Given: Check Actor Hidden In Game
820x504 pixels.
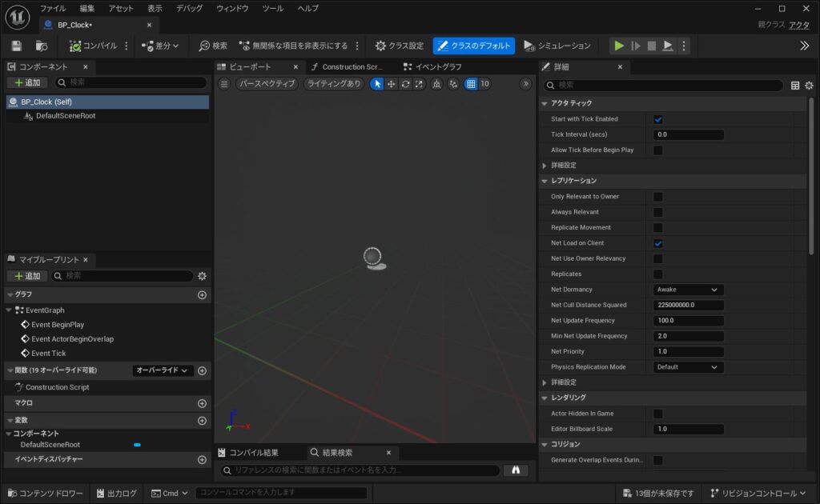Looking at the screenshot, I should click(658, 414).
